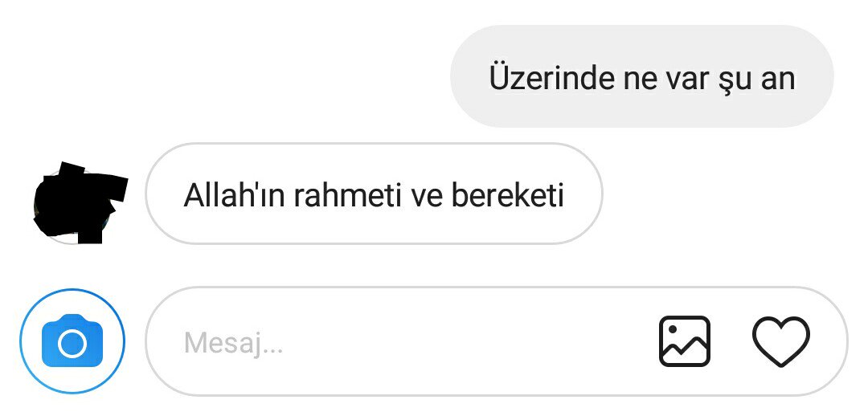The width and height of the screenshot is (868, 416).
Task: Select the "Üzerinde ne var şu an" message
Action: [x=641, y=77]
